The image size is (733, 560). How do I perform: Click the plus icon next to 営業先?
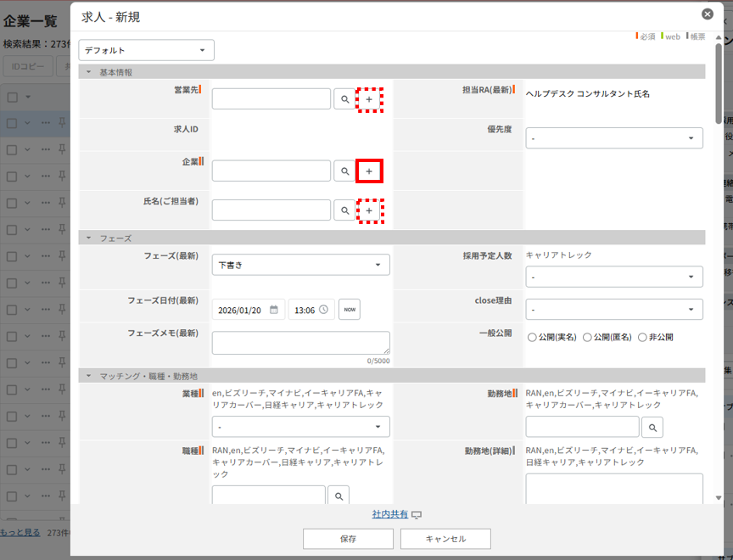point(369,99)
